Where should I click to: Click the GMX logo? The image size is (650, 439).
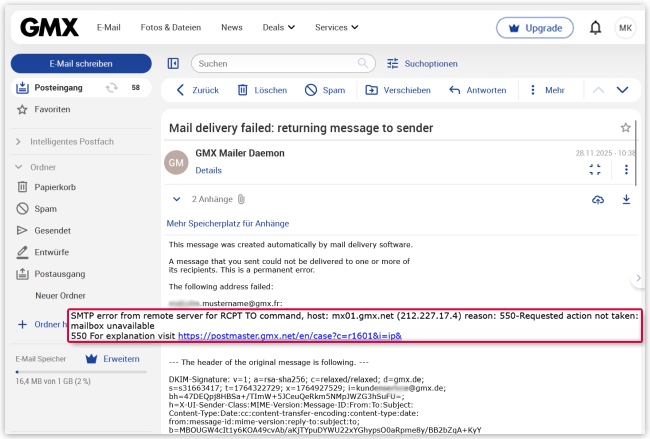click(x=49, y=27)
